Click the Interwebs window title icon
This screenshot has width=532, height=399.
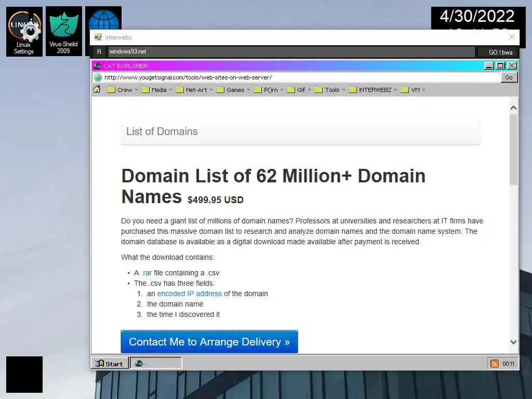[x=98, y=37]
